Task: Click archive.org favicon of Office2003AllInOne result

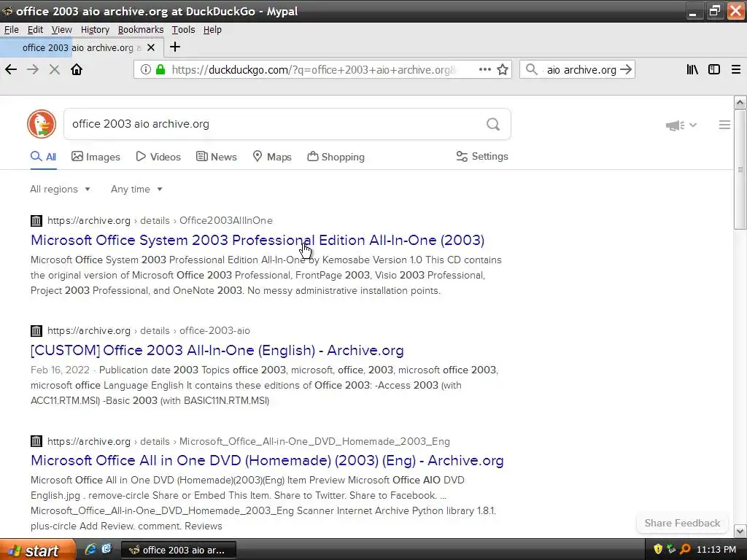Action: coord(36,220)
